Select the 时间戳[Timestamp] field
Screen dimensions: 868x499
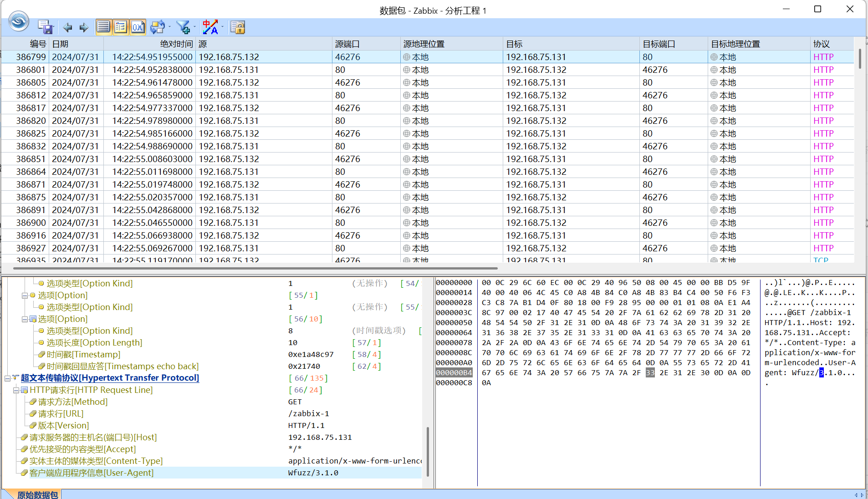[83, 354]
